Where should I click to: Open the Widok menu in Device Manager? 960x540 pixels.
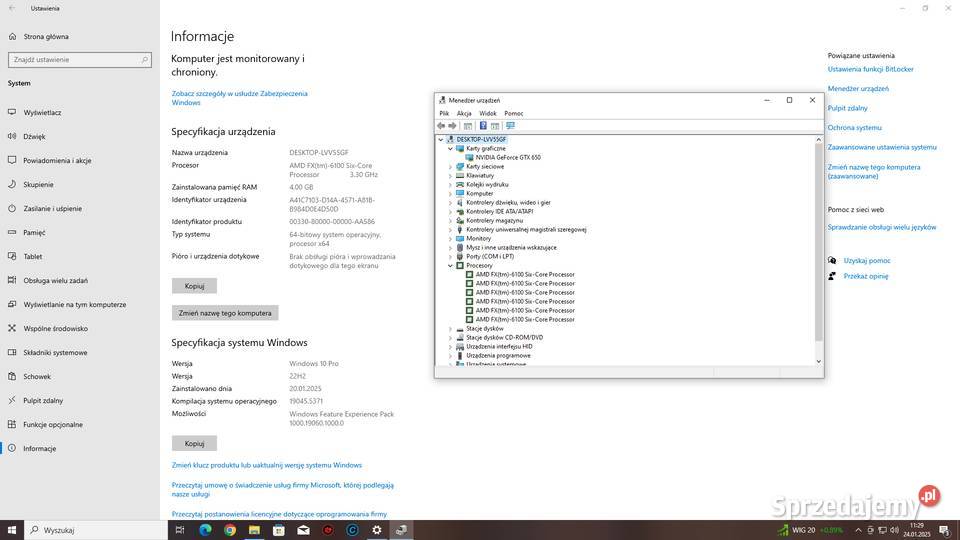(487, 113)
